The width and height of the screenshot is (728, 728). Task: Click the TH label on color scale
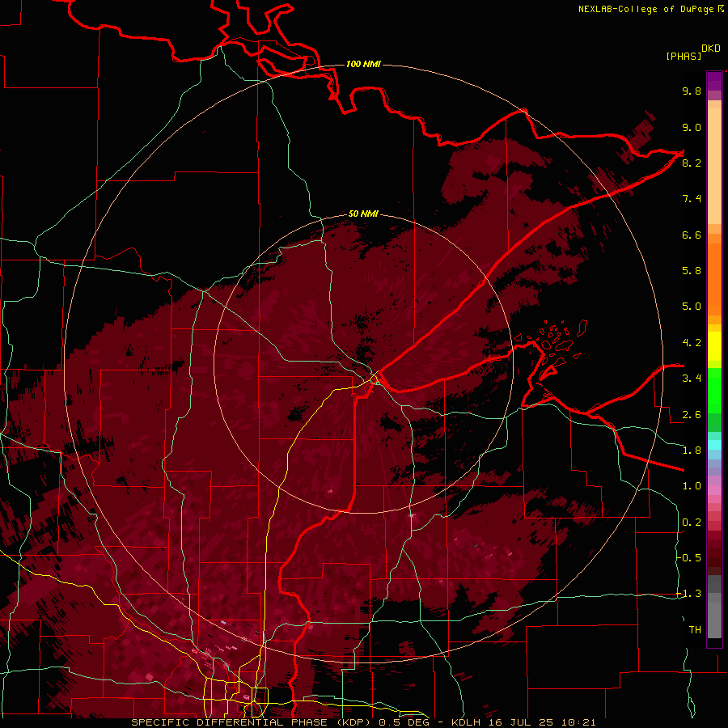click(x=695, y=630)
